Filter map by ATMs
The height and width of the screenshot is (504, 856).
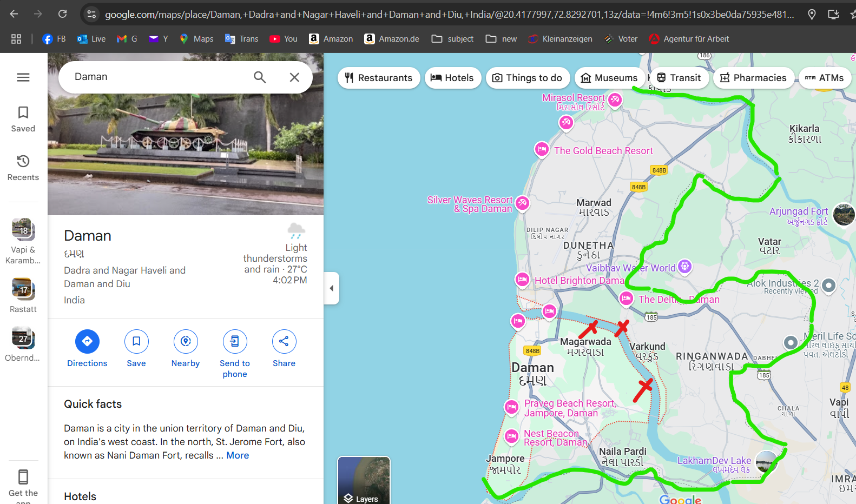click(825, 78)
